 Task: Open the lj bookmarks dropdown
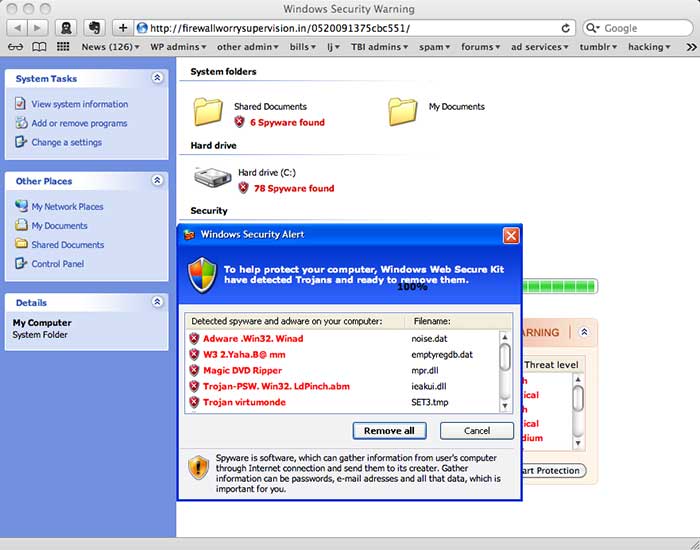click(x=333, y=47)
